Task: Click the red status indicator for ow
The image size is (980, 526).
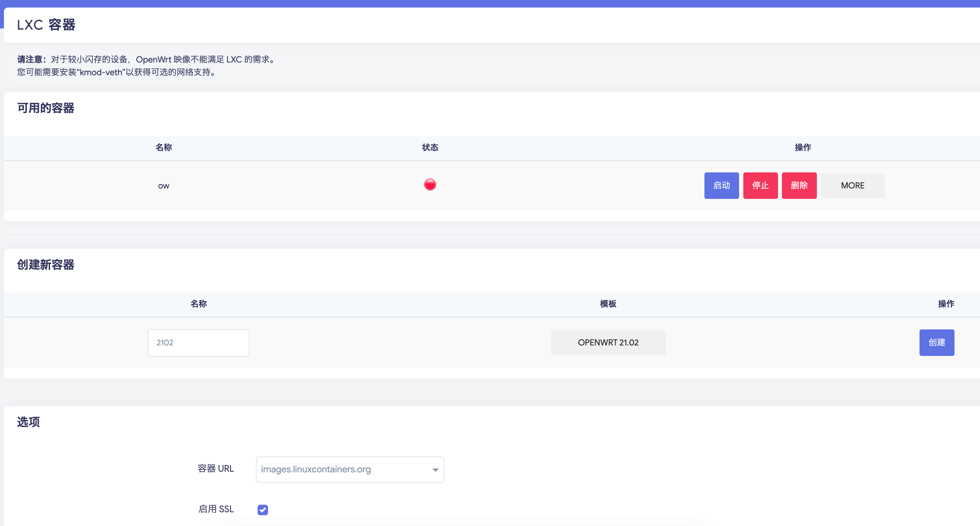Action: [x=430, y=184]
